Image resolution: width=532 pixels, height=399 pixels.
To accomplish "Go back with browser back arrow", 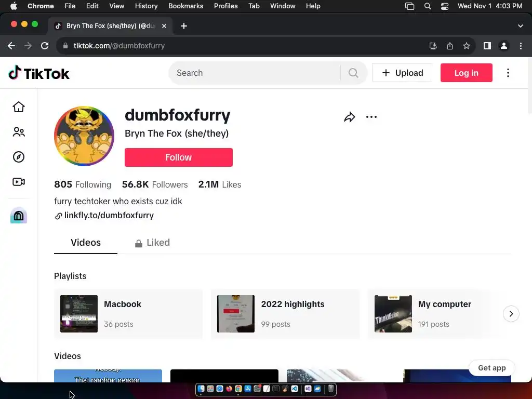I will [x=11, y=46].
